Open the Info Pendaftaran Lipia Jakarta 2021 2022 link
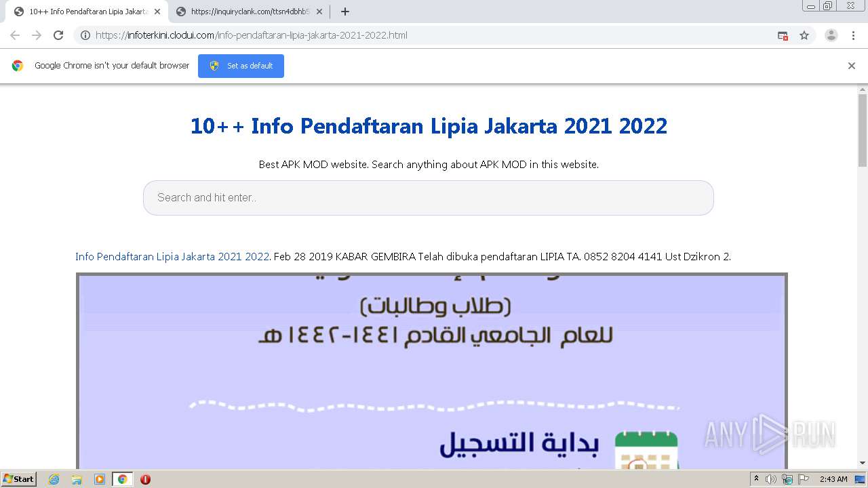 [x=172, y=257]
